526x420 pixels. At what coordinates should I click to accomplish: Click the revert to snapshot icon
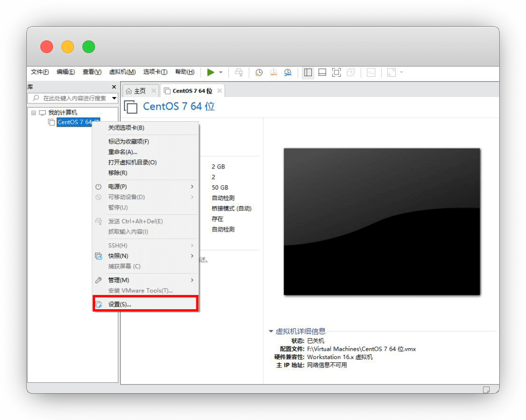click(273, 72)
